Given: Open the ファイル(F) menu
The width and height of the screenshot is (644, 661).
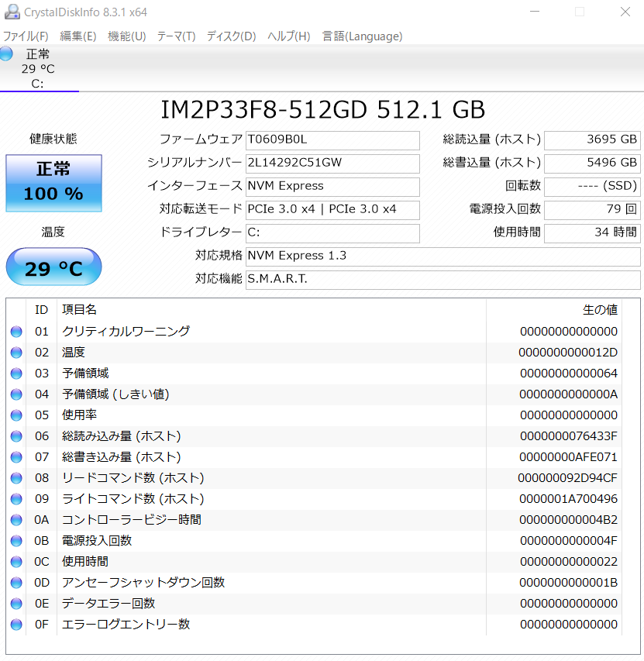Looking at the screenshot, I should click(x=26, y=36).
